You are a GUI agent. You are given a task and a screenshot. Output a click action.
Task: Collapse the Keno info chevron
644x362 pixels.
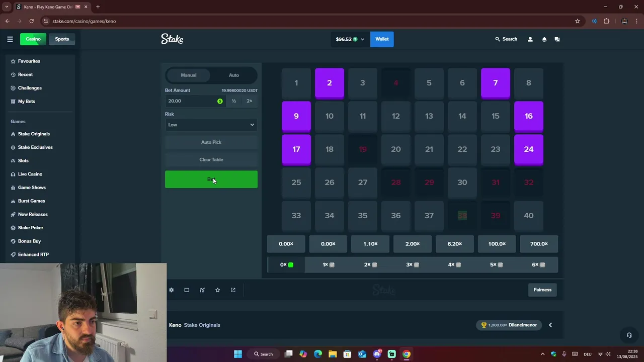550,325
